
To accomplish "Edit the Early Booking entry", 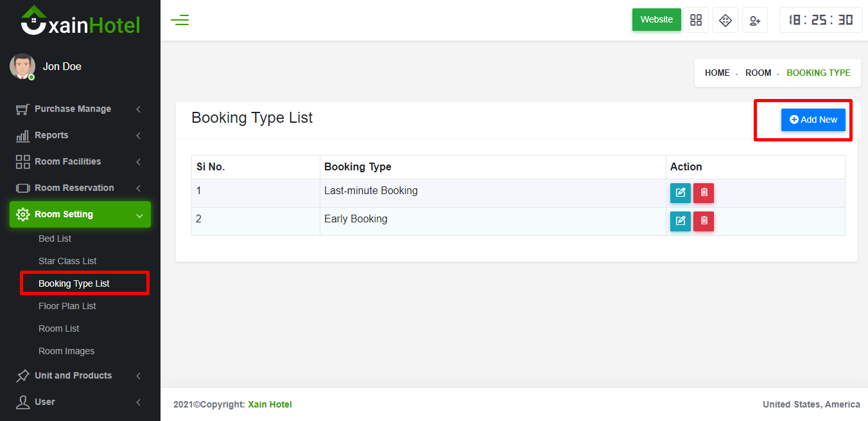I will [681, 221].
